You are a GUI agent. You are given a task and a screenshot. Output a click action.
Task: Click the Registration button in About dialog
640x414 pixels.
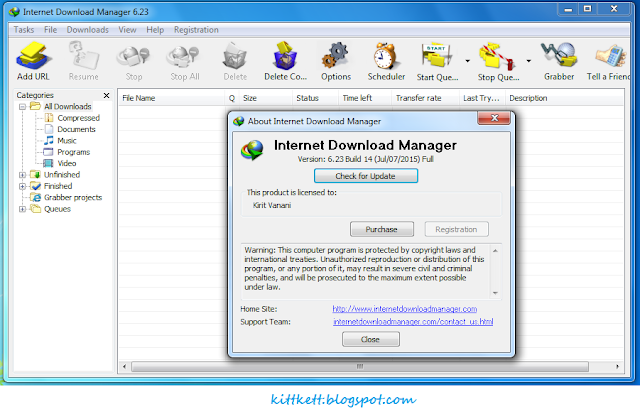(x=456, y=229)
